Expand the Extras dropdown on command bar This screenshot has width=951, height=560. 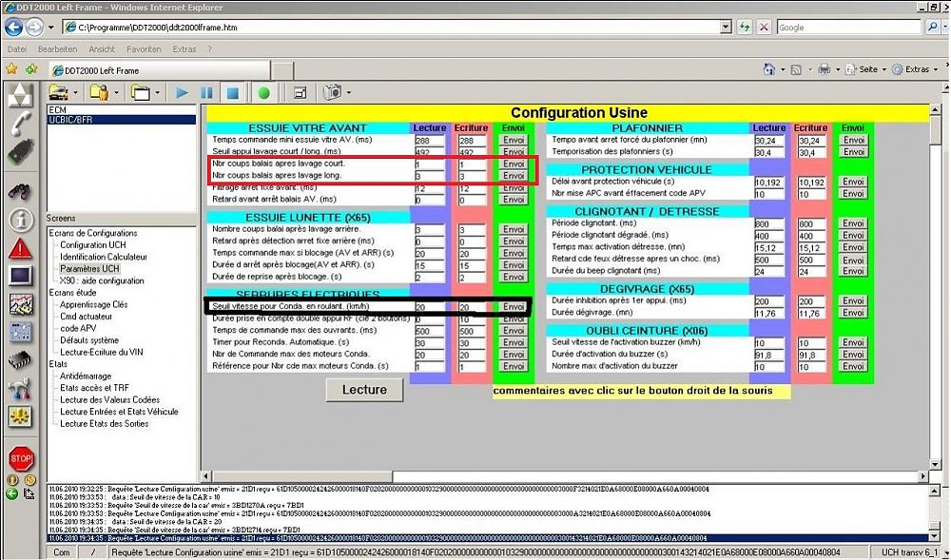[920, 69]
